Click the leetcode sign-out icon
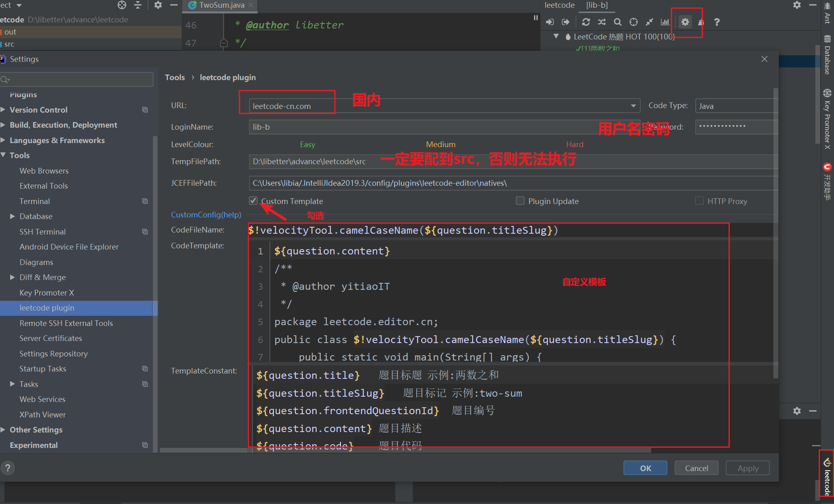The height and width of the screenshot is (504, 834). tap(565, 22)
